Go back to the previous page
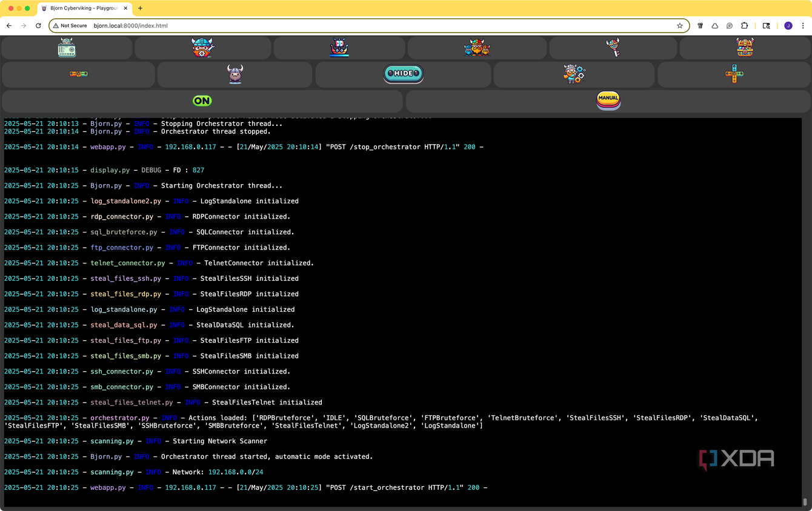The width and height of the screenshot is (812, 511). point(9,26)
